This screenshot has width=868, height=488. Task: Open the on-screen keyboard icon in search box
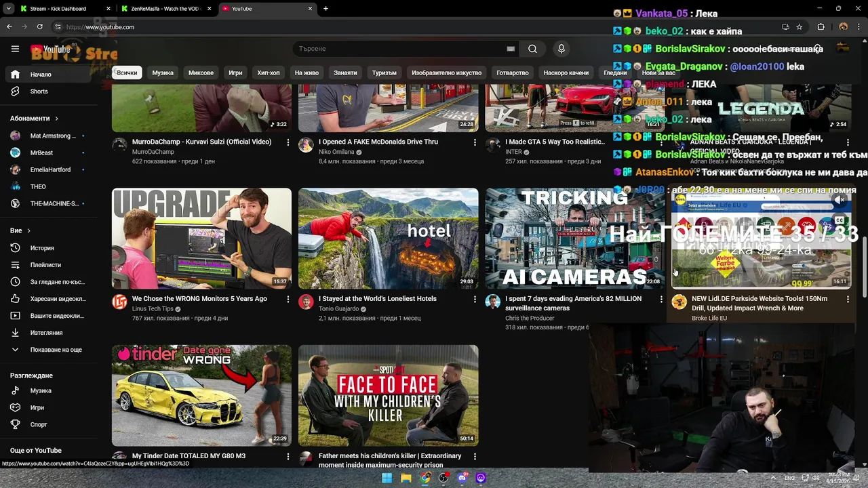[x=511, y=49]
